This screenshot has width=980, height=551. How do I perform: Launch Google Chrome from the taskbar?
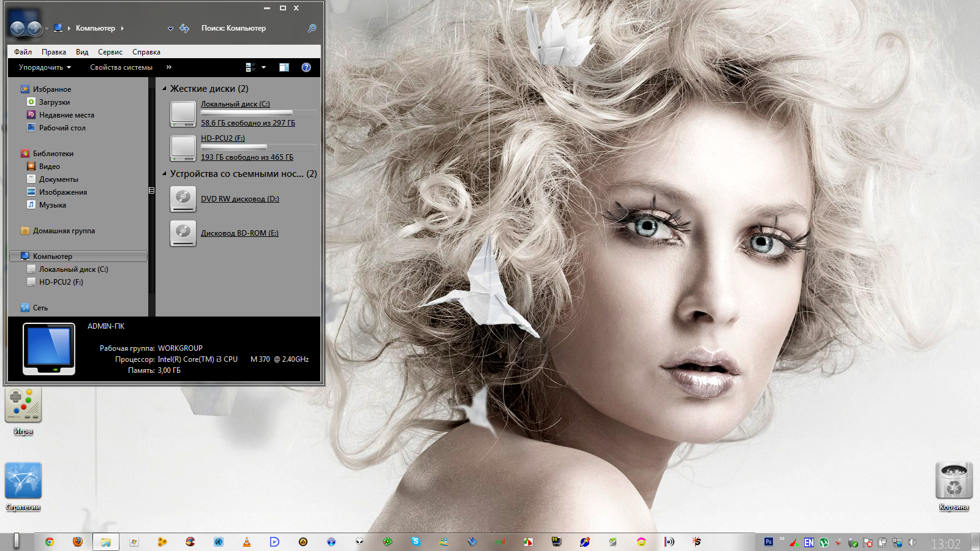coord(50,542)
